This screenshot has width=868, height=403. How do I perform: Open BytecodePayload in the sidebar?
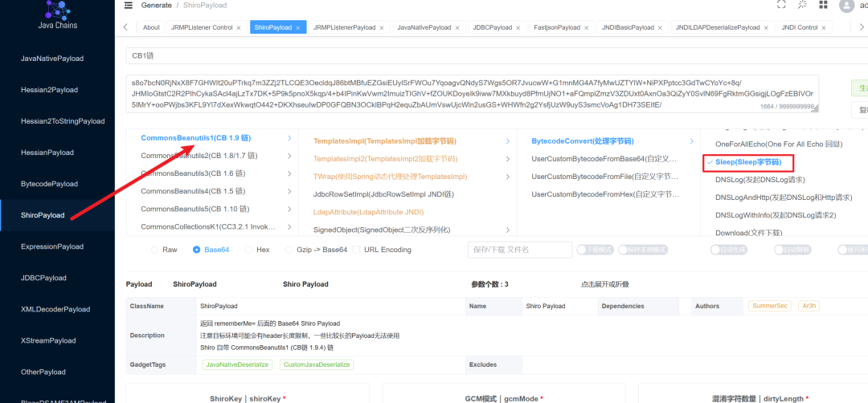pos(49,184)
